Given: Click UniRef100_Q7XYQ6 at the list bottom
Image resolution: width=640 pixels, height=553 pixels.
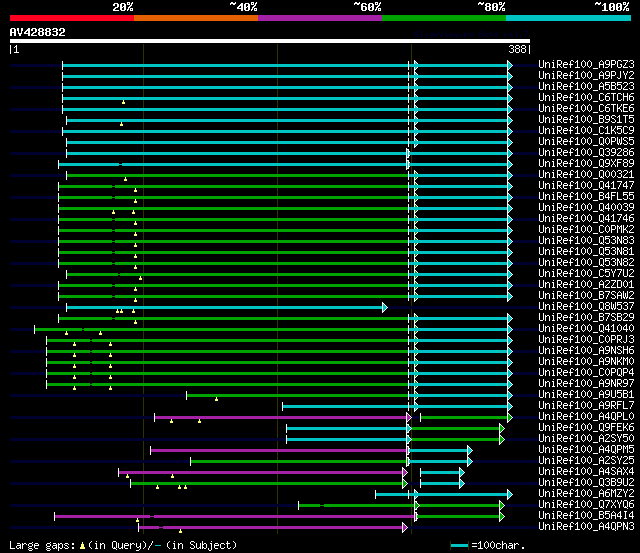Looking at the screenshot, I should (586, 505).
